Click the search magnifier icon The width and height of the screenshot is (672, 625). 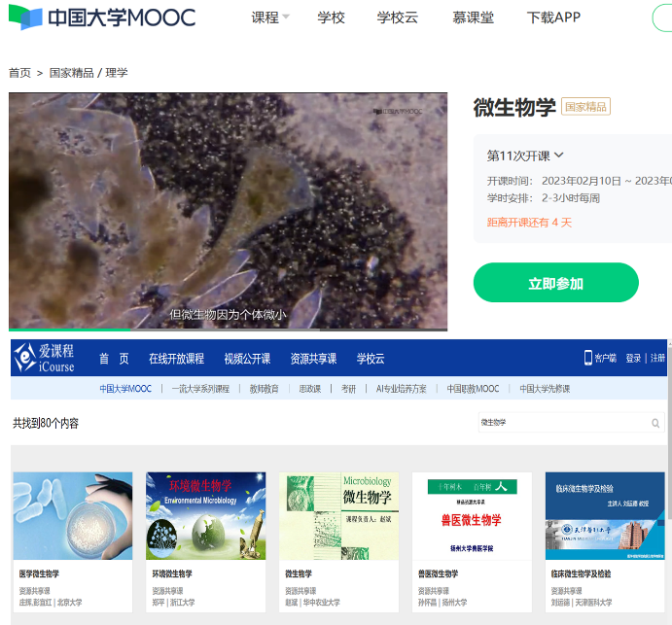point(655,423)
